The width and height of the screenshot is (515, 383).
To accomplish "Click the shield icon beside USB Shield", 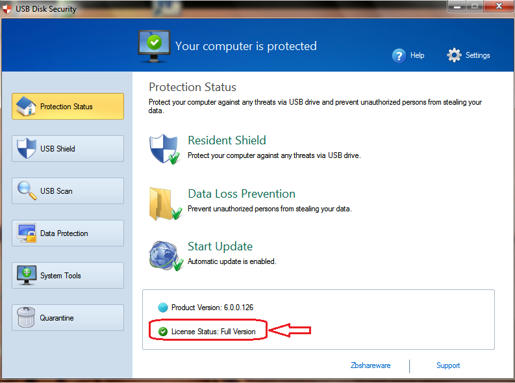I will tap(26, 148).
